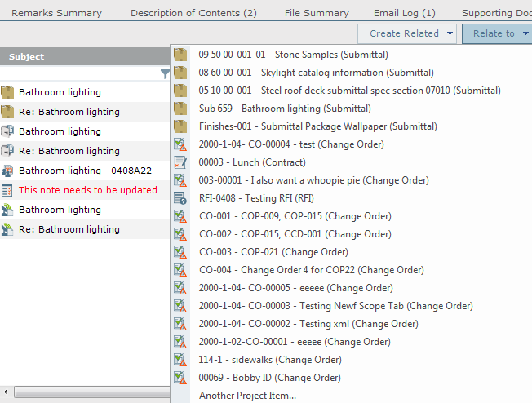Select 'CO-001 - COP-009, COP-015' entry text
The height and width of the screenshot is (403, 532).
[x=295, y=216]
